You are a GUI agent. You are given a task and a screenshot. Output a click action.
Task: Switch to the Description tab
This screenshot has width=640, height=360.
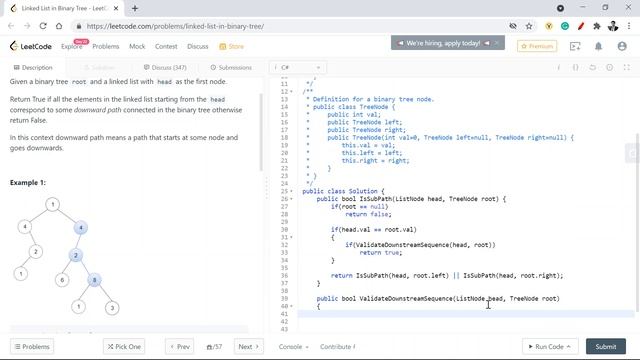(33, 67)
